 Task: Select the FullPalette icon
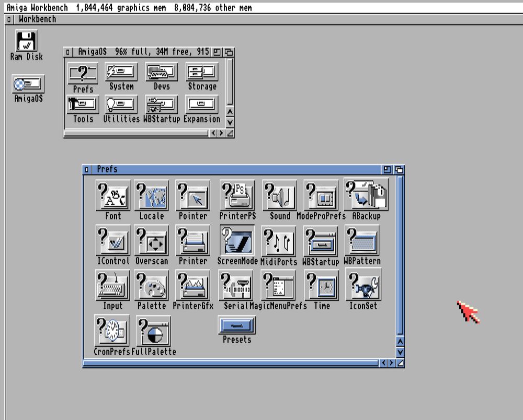click(x=153, y=331)
